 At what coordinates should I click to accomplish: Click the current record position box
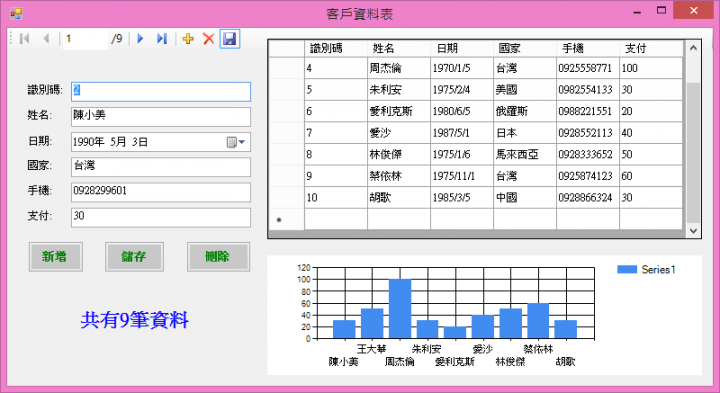coord(85,39)
